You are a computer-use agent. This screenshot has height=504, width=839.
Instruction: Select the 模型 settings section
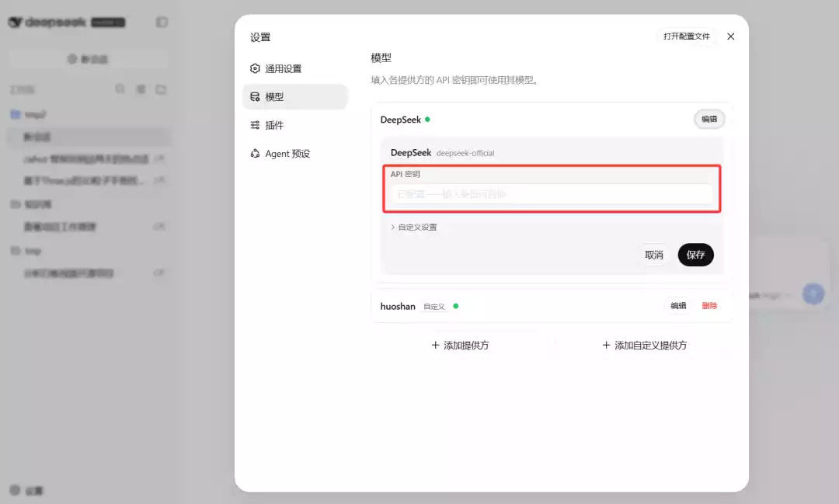(295, 97)
